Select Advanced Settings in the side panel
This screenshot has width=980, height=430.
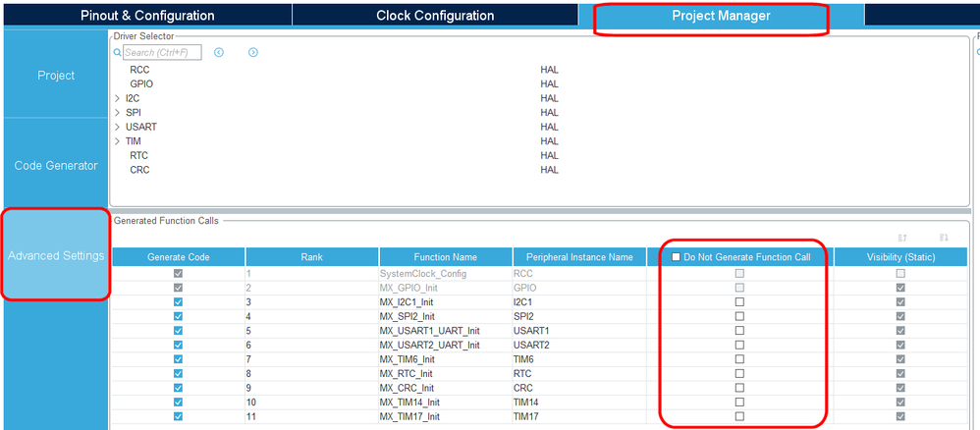(56, 255)
